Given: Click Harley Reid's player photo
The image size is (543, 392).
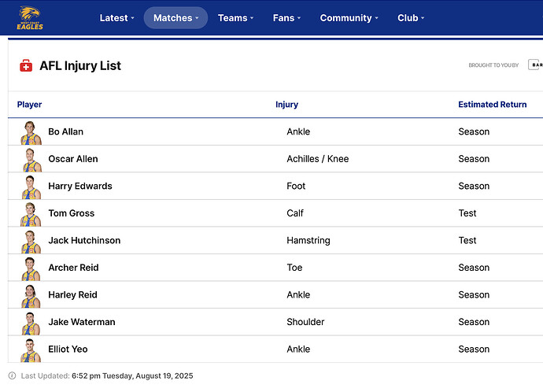Looking at the screenshot, I should click(31, 296).
